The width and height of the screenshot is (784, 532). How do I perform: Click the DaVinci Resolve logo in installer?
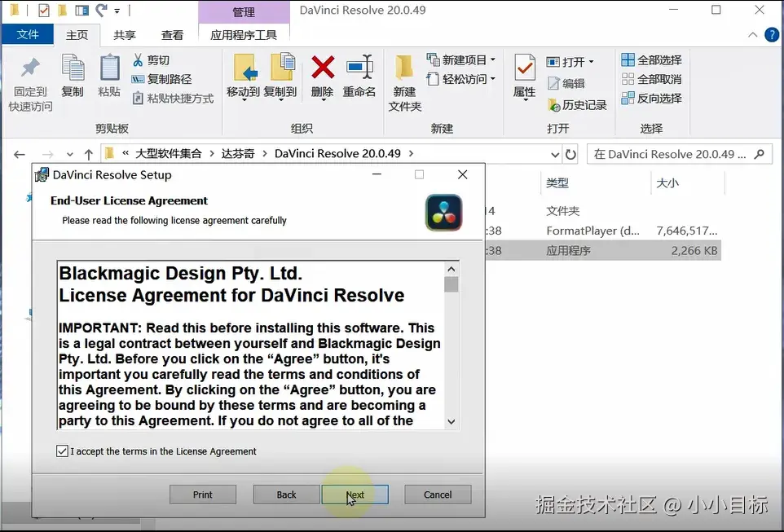[x=443, y=213]
